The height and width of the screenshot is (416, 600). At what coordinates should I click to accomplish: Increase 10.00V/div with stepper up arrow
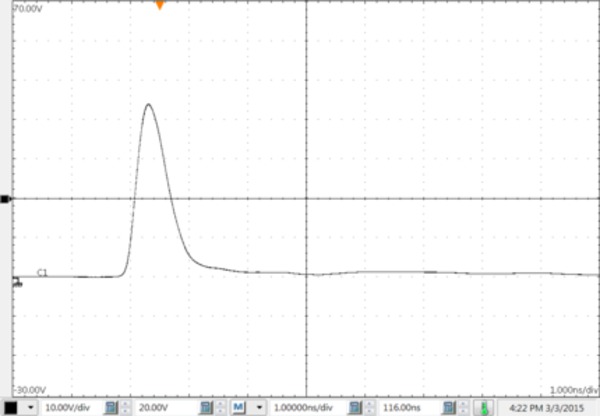[x=125, y=404]
